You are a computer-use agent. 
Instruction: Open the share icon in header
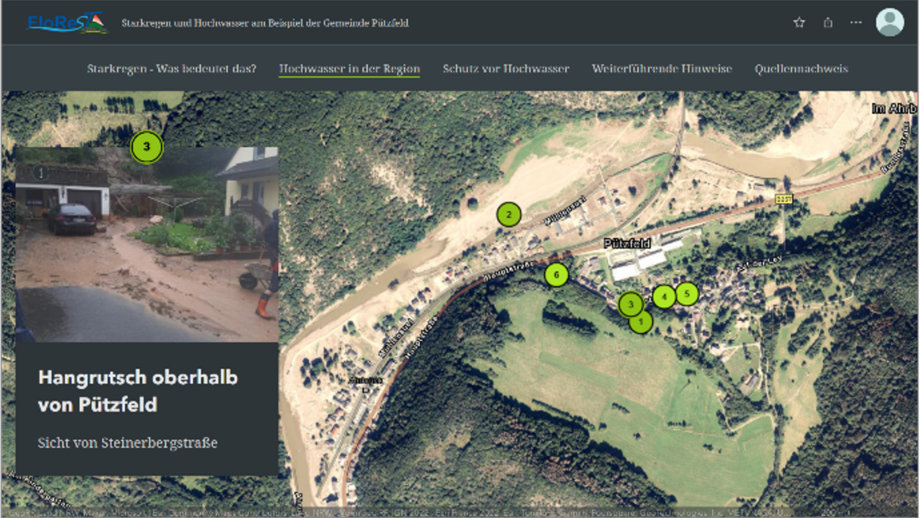coord(828,23)
